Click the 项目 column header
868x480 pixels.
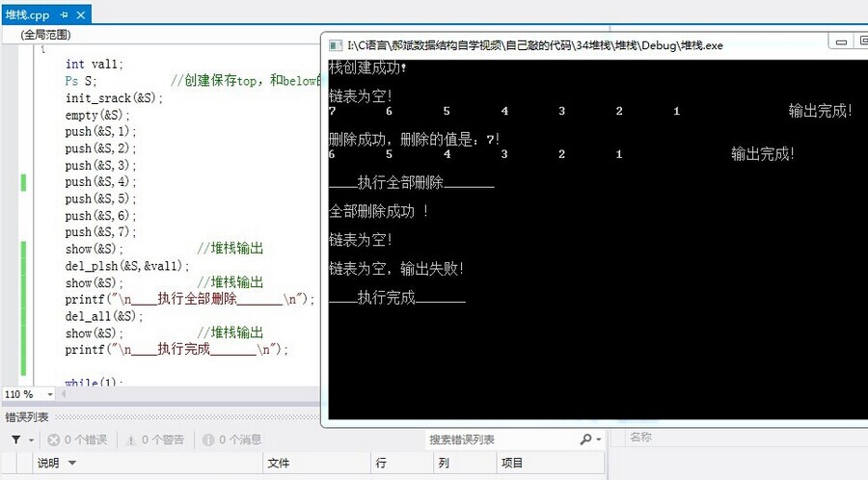[x=512, y=464]
